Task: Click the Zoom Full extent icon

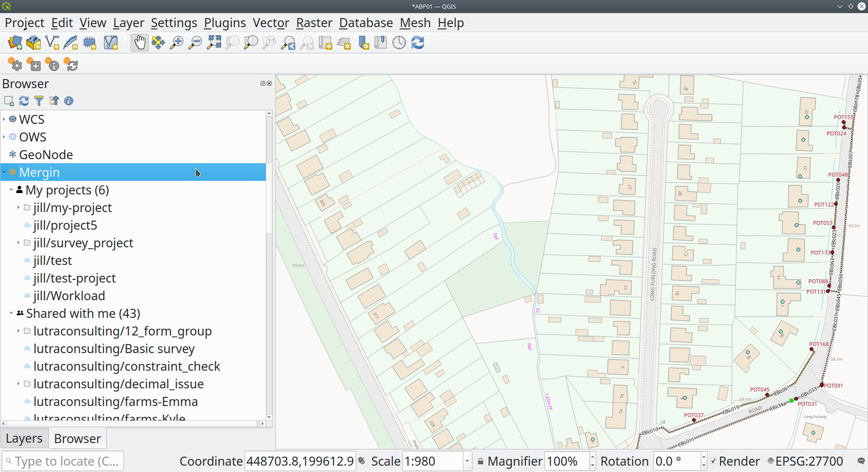Action: click(x=214, y=43)
